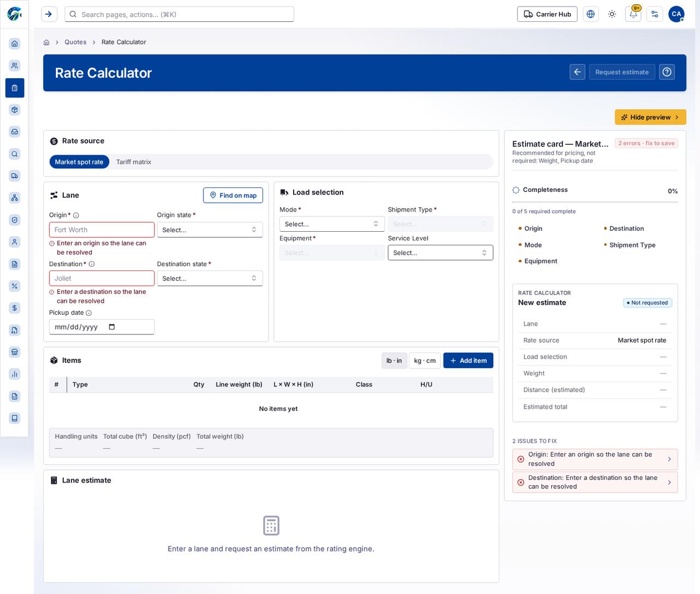Screen dimensions: 700x594
Task: Open the package box sidebar icon
Action: pyautogui.click(x=15, y=110)
